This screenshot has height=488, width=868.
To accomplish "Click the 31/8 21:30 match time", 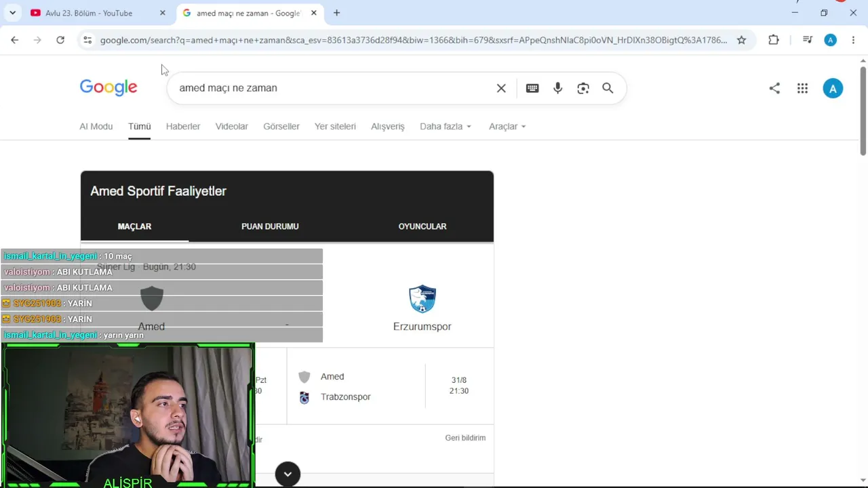I will pos(459,386).
